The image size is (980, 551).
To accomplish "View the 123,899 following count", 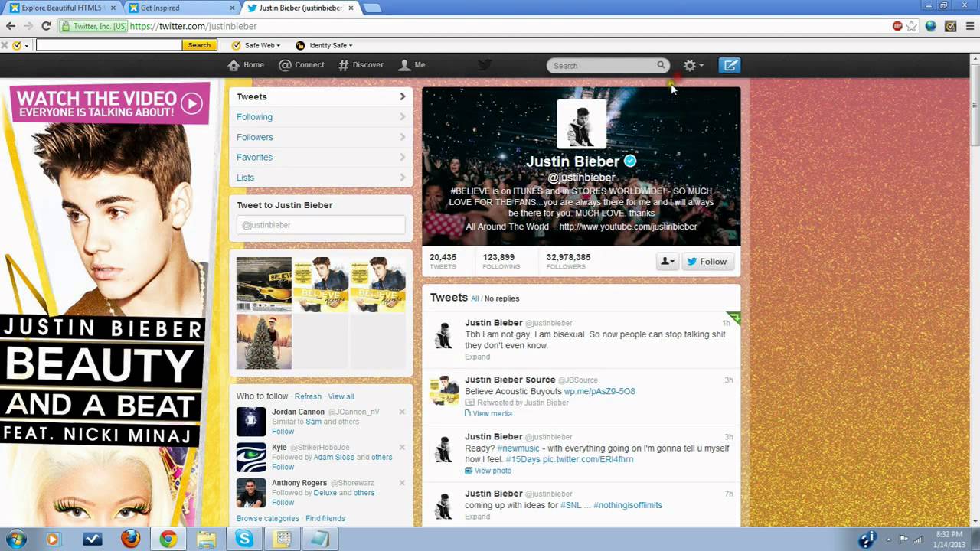I will [x=501, y=261].
